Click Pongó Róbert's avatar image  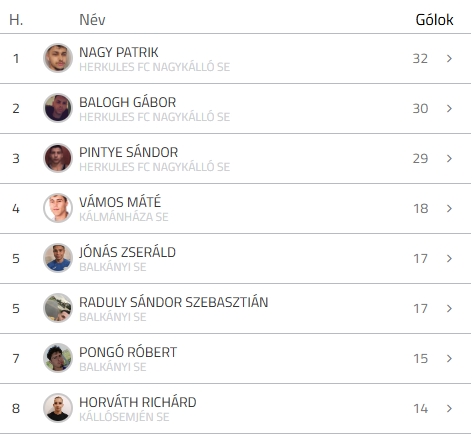(58, 358)
